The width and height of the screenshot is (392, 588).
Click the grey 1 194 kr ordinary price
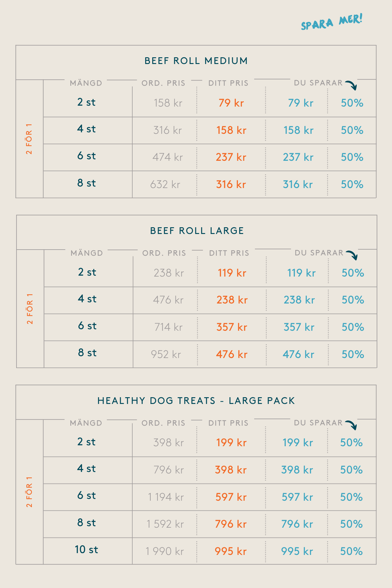(x=166, y=497)
